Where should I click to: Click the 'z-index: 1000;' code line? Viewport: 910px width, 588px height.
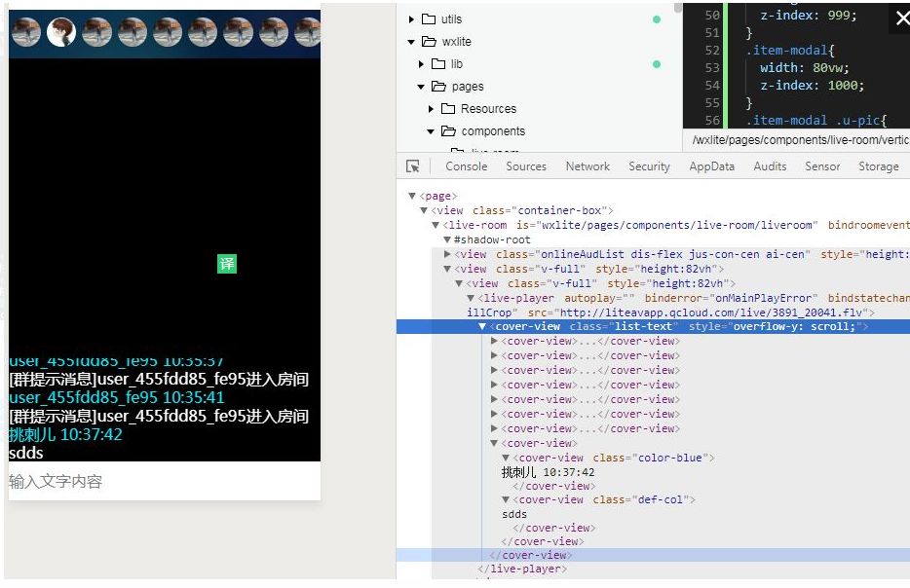coord(812,86)
